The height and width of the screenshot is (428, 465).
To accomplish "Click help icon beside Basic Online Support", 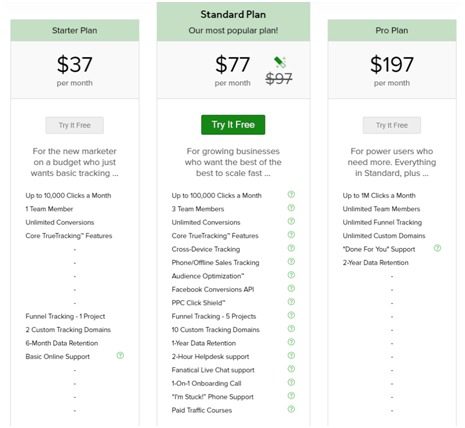I will click(x=120, y=356).
